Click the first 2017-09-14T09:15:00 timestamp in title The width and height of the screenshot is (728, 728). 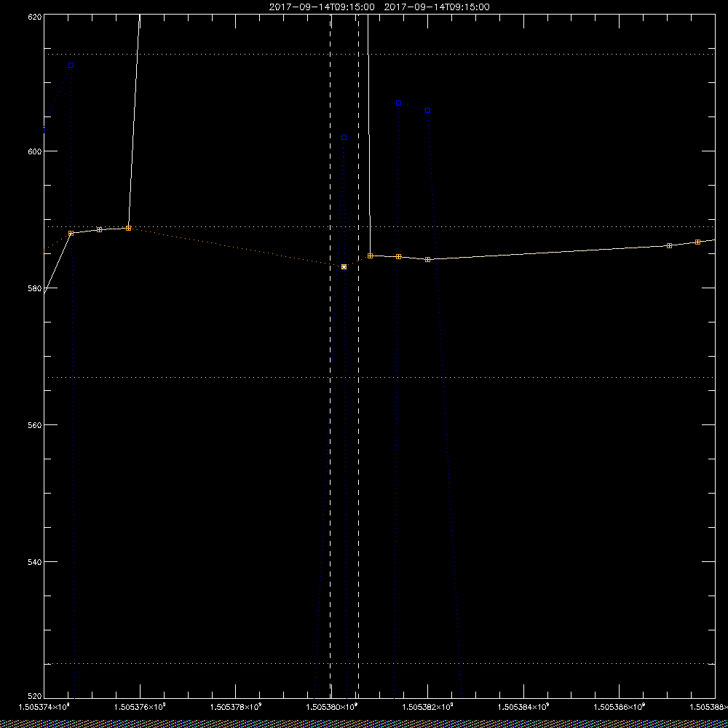point(322,7)
